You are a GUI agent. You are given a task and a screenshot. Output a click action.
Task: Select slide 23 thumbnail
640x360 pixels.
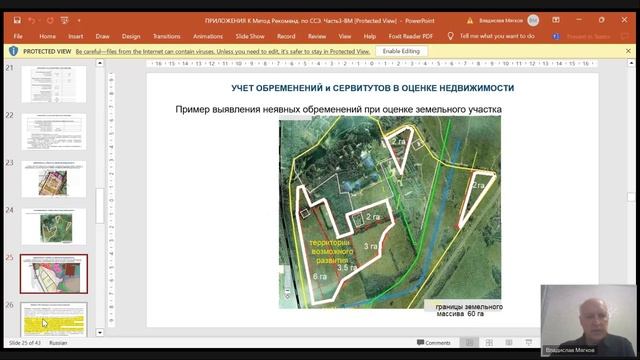54,179
